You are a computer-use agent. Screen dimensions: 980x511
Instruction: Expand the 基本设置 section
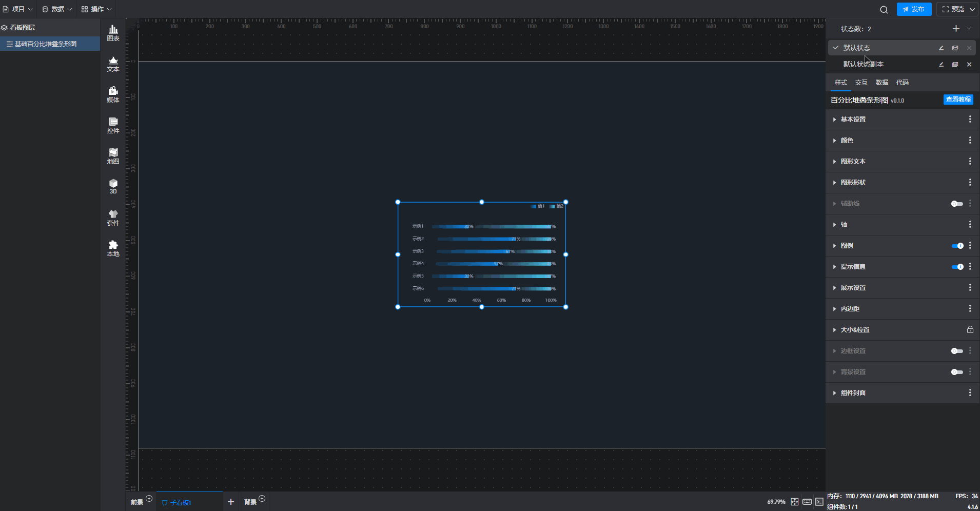click(853, 120)
